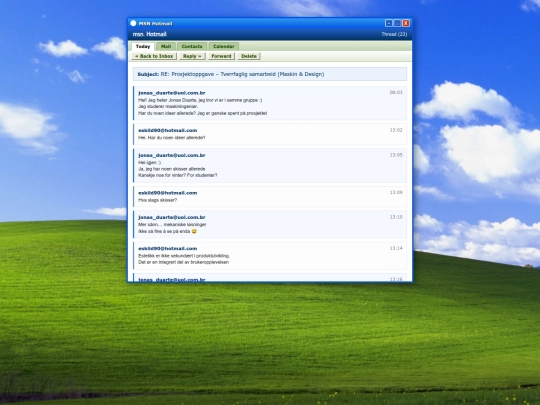The height and width of the screenshot is (405, 540).
Task: Click sender jonas_duarte@uol.com.br in first message
Action: pos(172,93)
